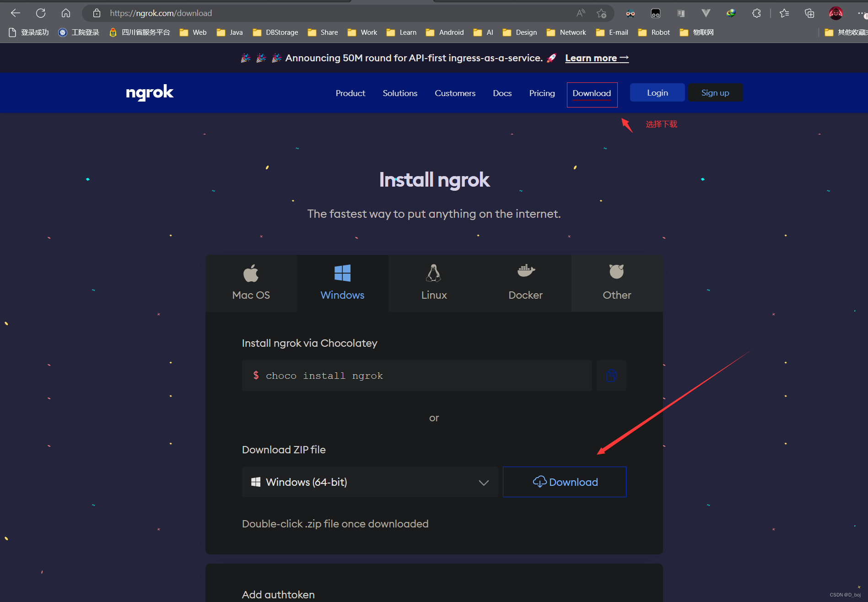Switch to the Linux tab
868x602 pixels.
coord(434,283)
